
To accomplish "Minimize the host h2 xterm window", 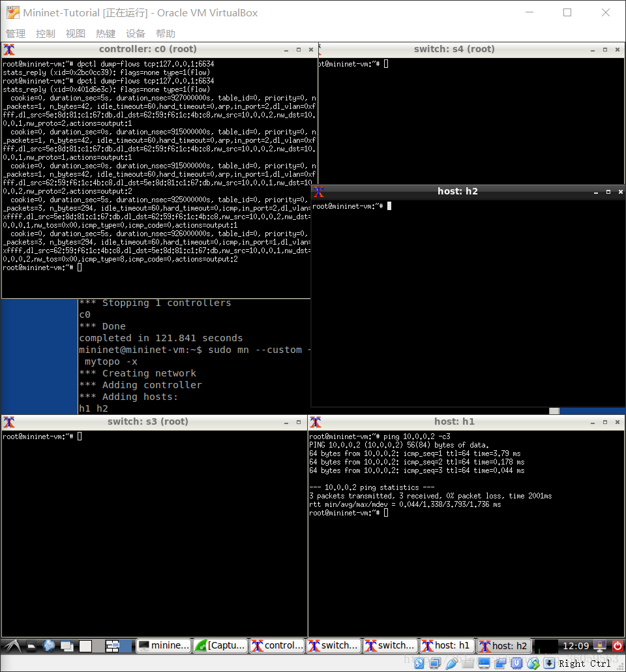I will pyautogui.click(x=595, y=192).
